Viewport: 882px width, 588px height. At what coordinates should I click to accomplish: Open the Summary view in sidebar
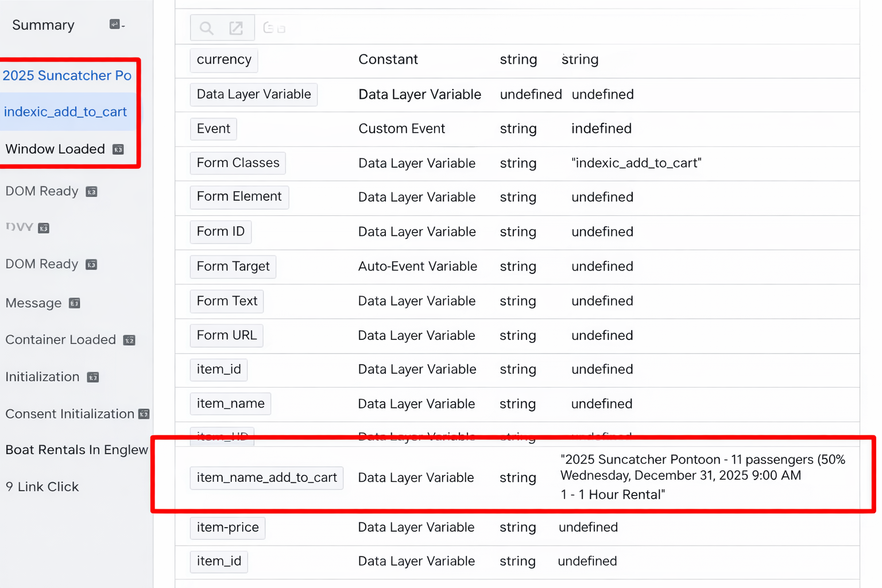tap(43, 25)
